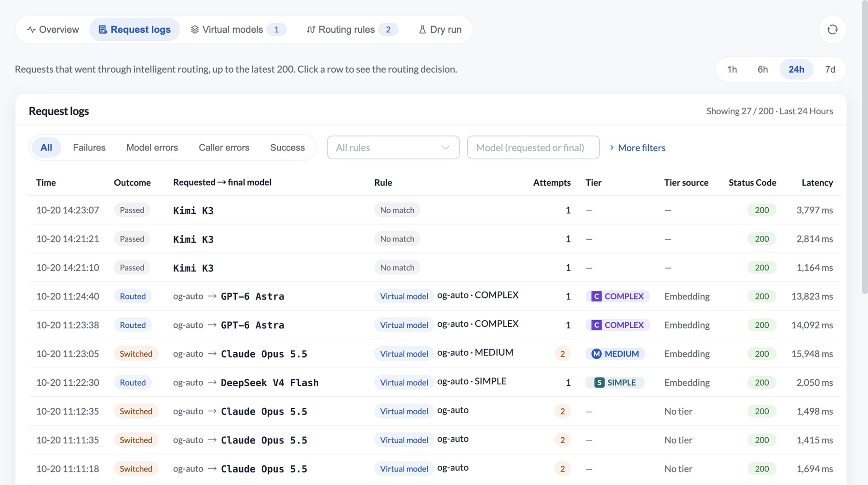Viewport: 868px width, 485px height.
Task: Click the Virtual model badge at 11:22:30
Action: pyautogui.click(x=404, y=382)
